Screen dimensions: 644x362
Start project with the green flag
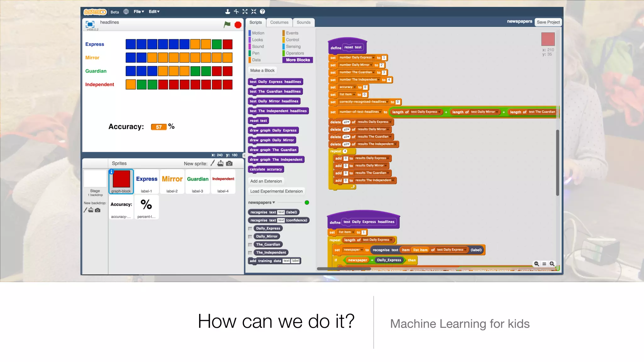(x=227, y=25)
